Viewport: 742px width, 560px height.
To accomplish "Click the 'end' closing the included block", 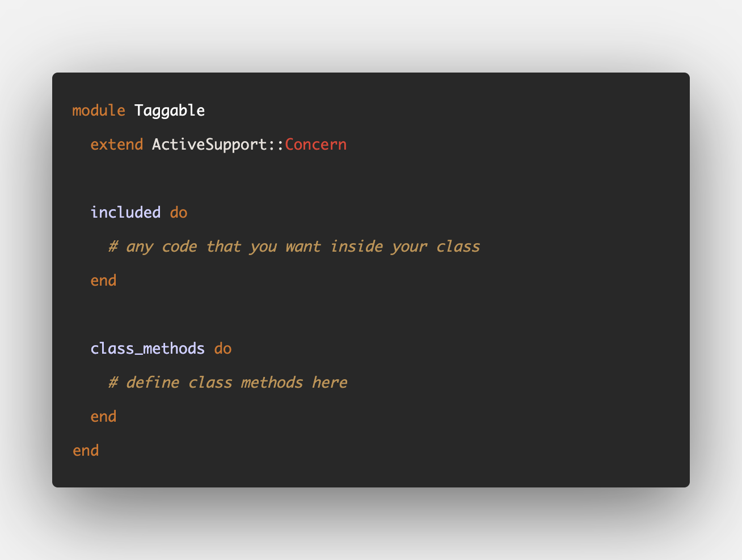I will pyautogui.click(x=104, y=280).
